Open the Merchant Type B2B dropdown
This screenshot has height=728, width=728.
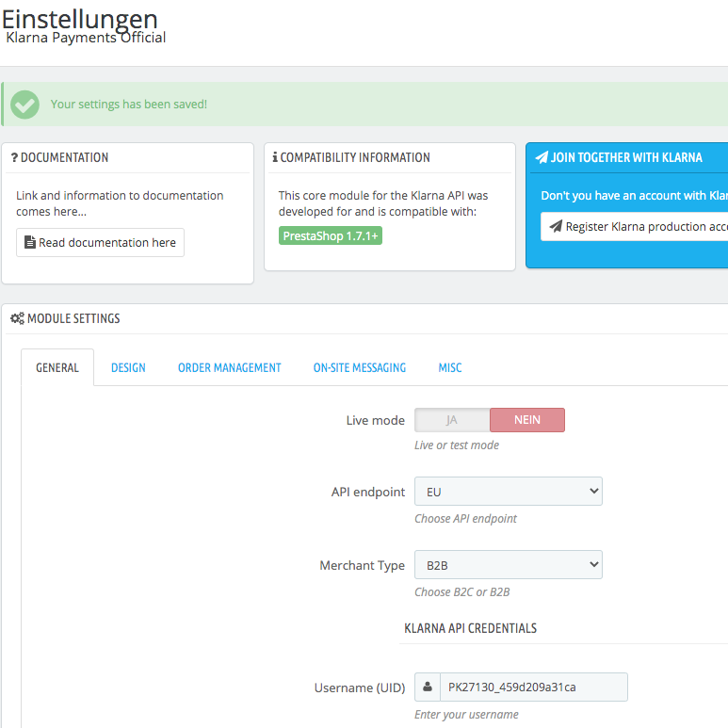pyautogui.click(x=509, y=564)
